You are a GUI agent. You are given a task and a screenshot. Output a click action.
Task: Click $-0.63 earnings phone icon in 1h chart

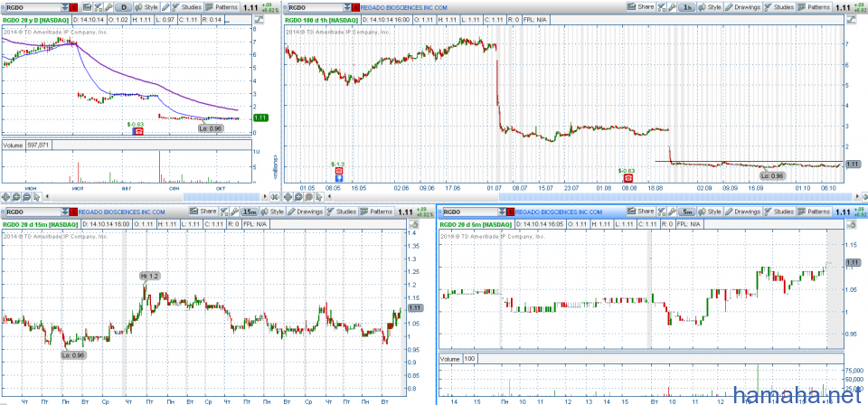(x=628, y=177)
